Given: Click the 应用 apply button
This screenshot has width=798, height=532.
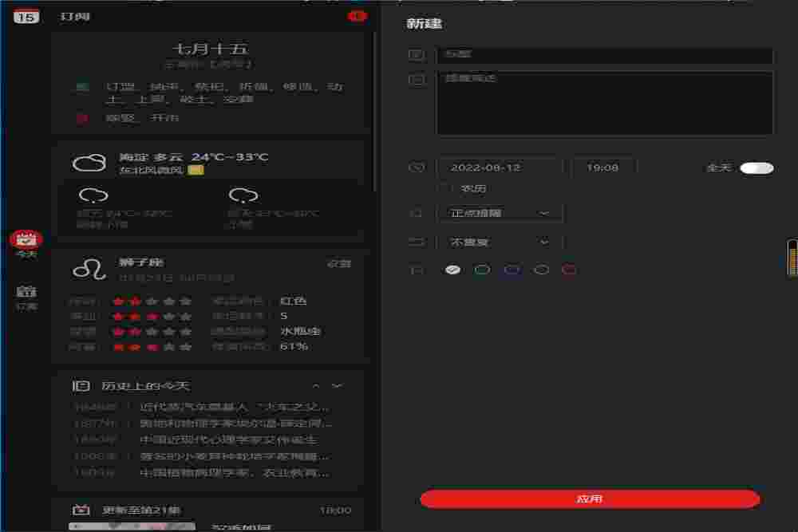Looking at the screenshot, I should pyautogui.click(x=590, y=499).
